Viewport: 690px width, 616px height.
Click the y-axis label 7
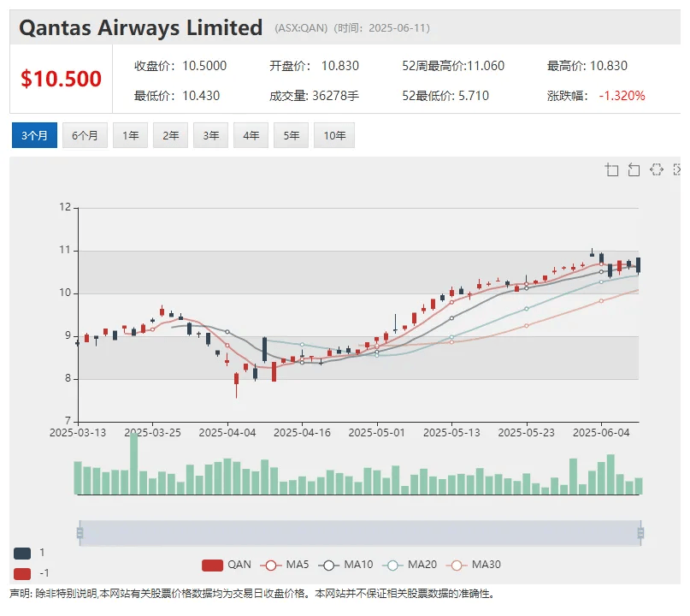68,420
